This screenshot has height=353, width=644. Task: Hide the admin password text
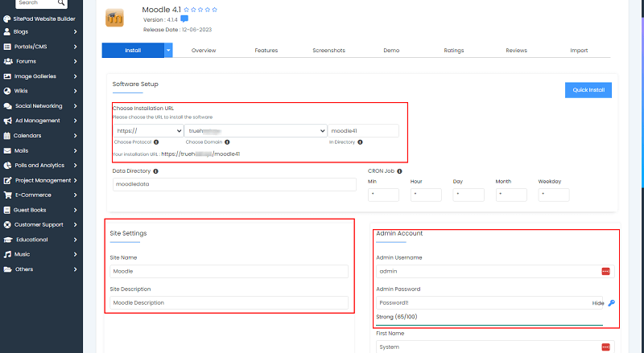tap(597, 303)
